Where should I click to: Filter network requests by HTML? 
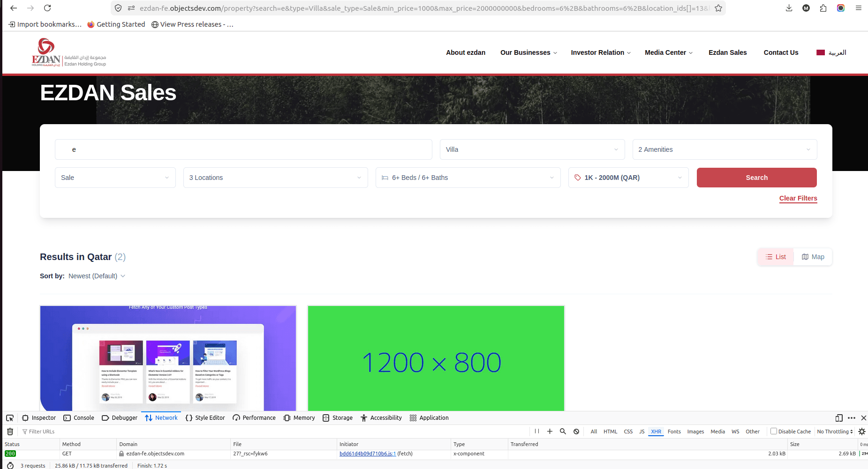611,432
